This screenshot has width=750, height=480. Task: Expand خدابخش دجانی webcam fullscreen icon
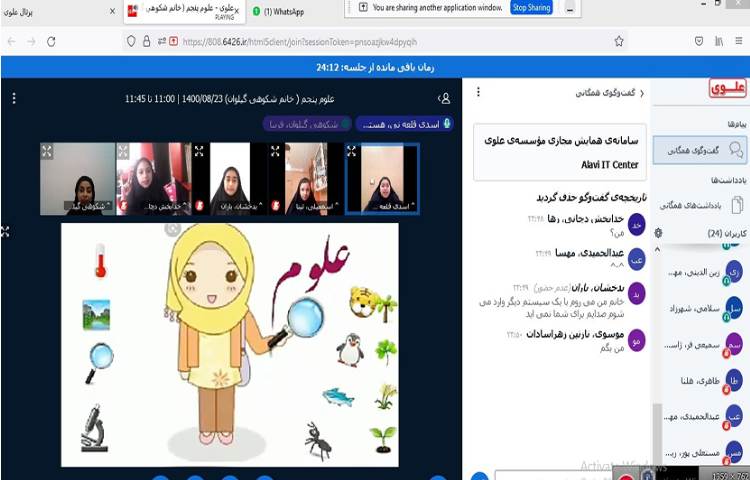(x=123, y=151)
